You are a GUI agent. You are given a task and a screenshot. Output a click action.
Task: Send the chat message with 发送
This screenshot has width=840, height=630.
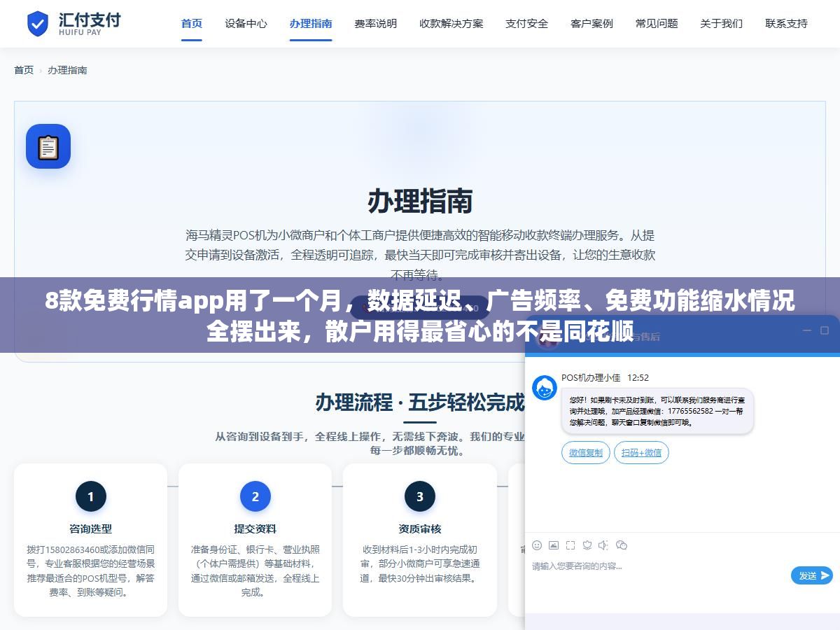(812, 575)
